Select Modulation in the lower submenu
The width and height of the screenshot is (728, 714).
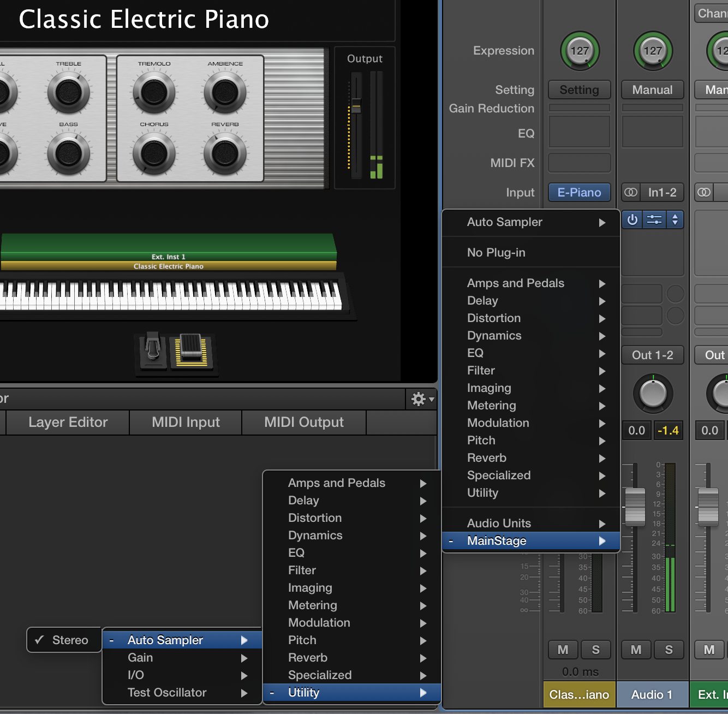click(x=352, y=623)
